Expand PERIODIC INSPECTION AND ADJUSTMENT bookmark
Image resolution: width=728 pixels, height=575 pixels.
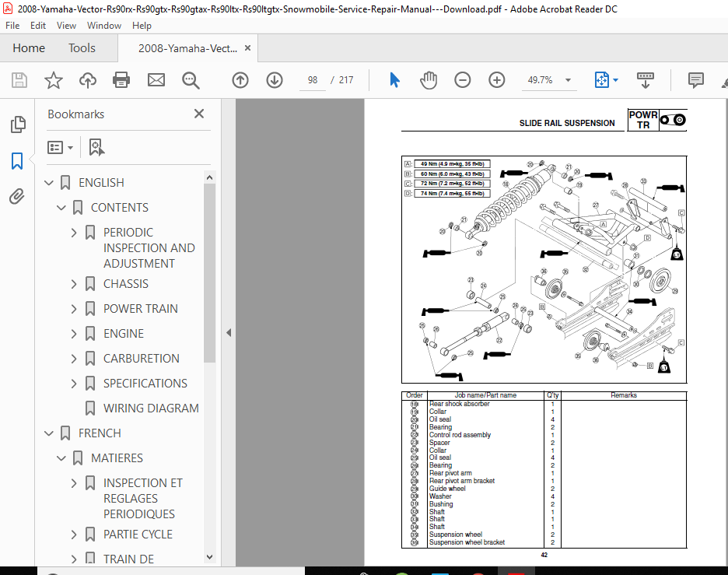74,232
